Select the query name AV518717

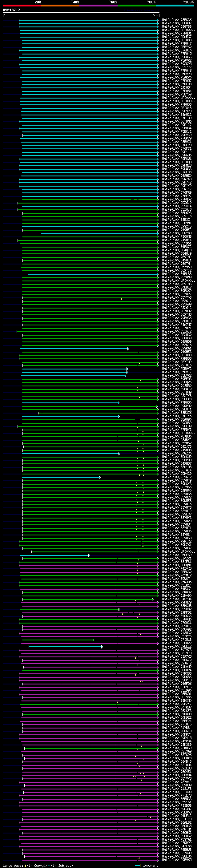(x=11, y=10)
